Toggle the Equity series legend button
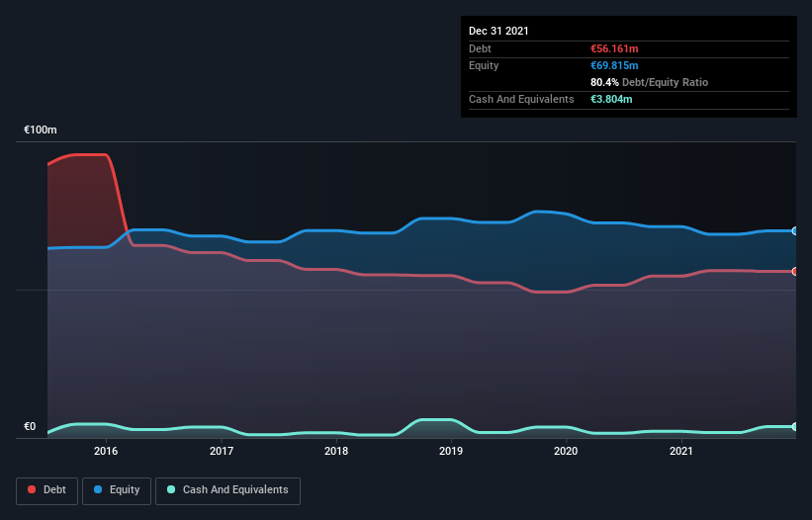The image size is (812, 520). pos(117,490)
